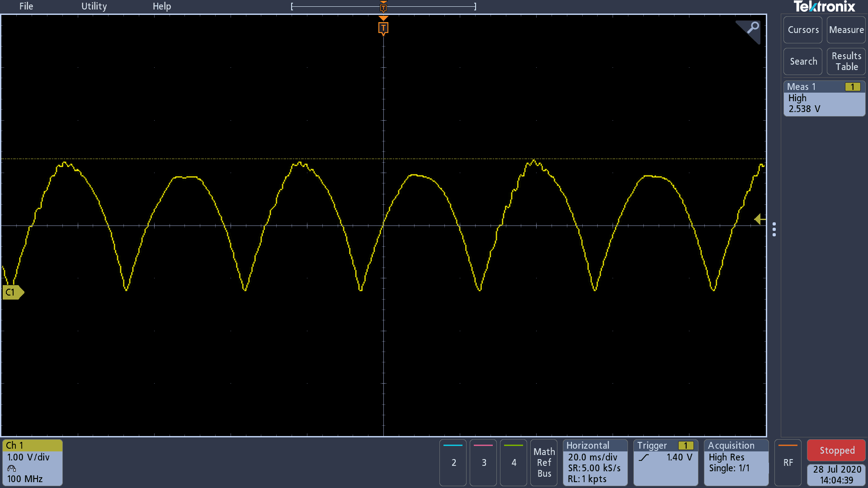Turn on channel 3
Image resolution: width=868 pixels, height=488 pixels.
pyautogui.click(x=484, y=462)
